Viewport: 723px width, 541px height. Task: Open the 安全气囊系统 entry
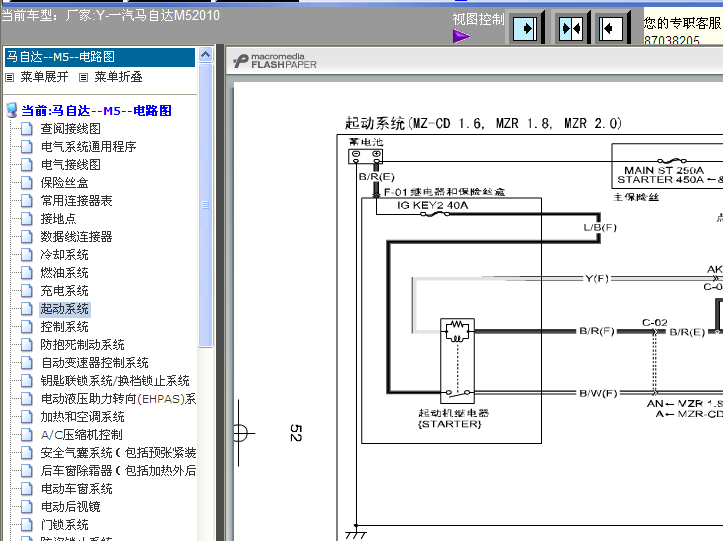pos(118,452)
